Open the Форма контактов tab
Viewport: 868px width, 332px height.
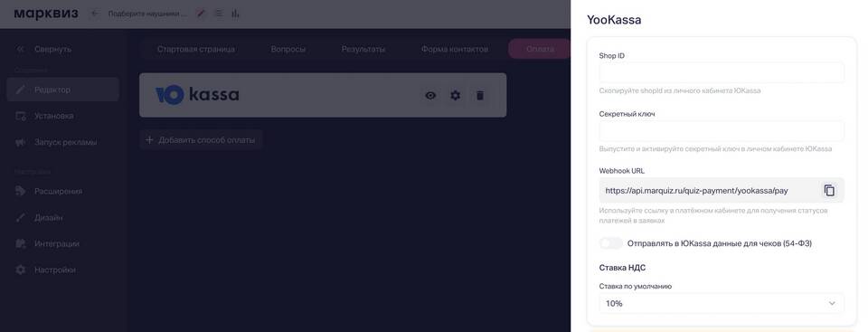455,49
